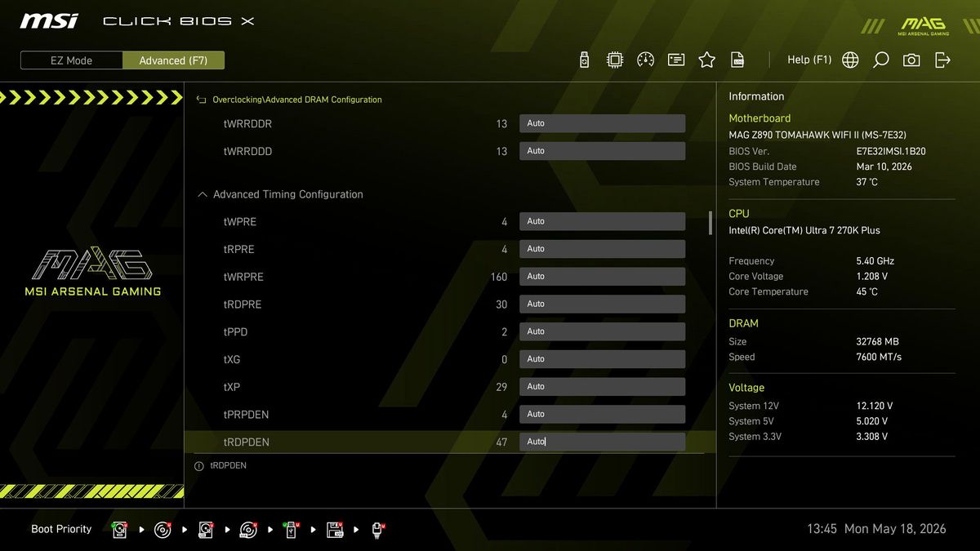Click the MAG Z890 TOMAHAWK WIFI II text
Screen dimensions: 980x551
[x=817, y=136]
